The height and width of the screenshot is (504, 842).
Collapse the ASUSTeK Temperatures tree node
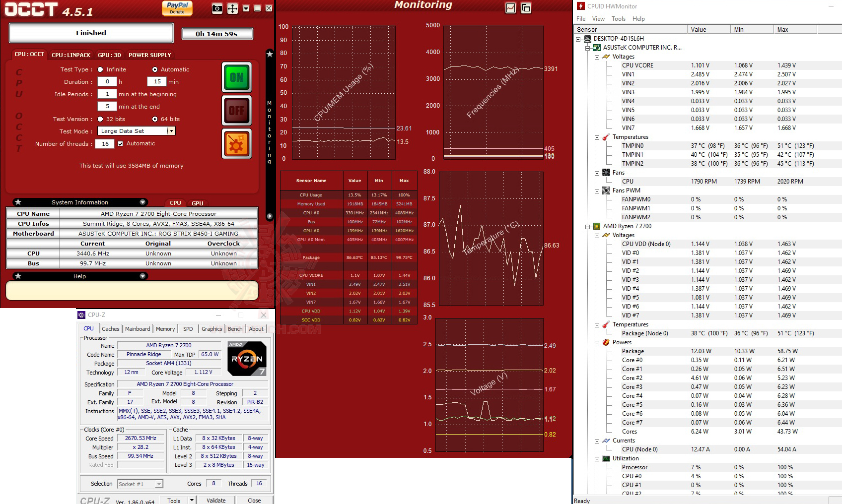click(x=597, y=137)
